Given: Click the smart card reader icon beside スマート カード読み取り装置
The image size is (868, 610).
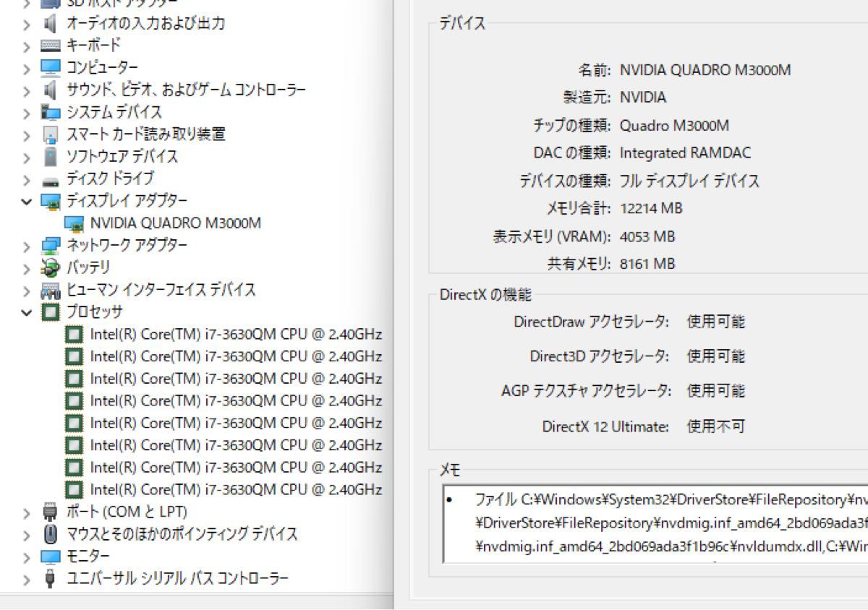Looking at the screenshot, I should point(50,134).
